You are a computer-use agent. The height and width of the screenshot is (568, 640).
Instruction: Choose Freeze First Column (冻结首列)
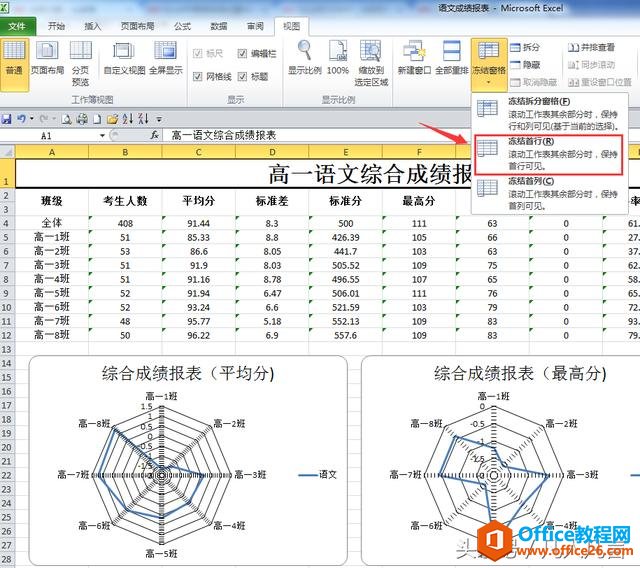pos(548,193)
